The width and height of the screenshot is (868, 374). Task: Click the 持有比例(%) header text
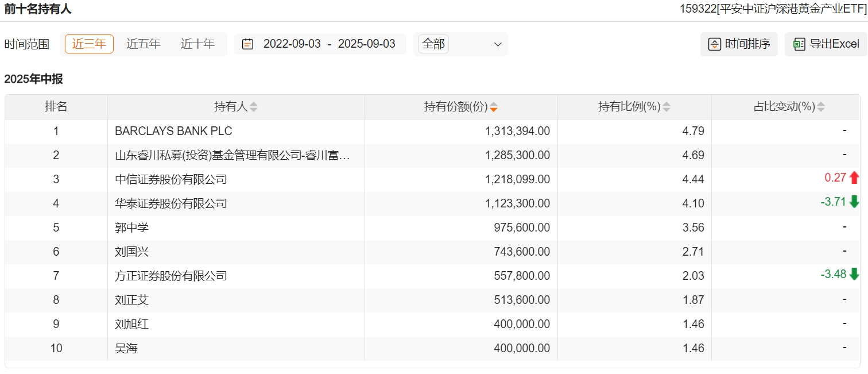pos(630,107)
